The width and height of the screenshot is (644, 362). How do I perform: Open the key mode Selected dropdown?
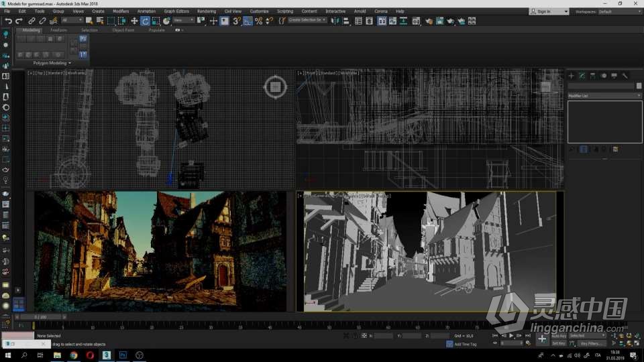587,336
